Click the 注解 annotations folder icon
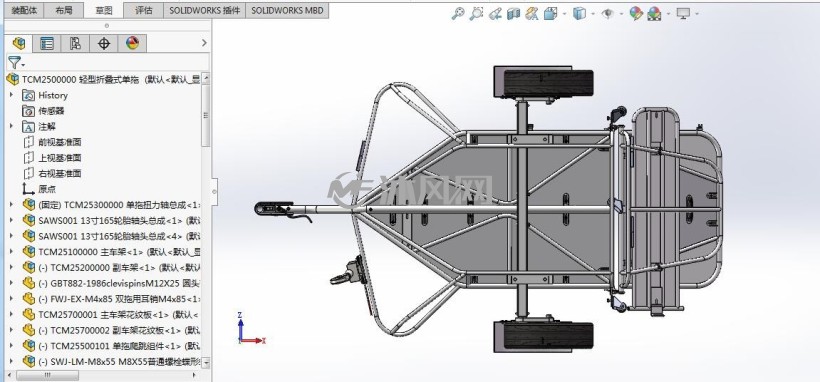Screen dimensions: 820x382 pyautogui.click(x=28, y=127)
